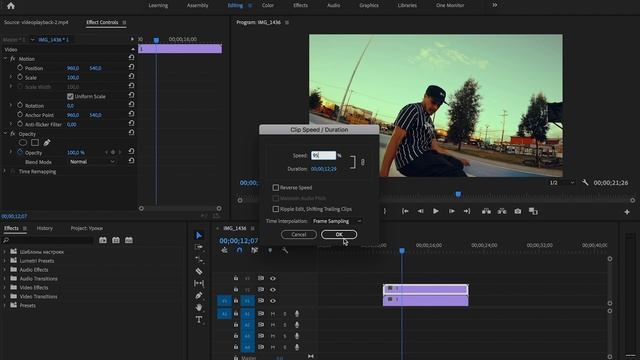The width and height of the screenshot is (640, 360).
Task: Expand the Time Remapping effect
Action: pyautogui.click(x=5, y=171)
